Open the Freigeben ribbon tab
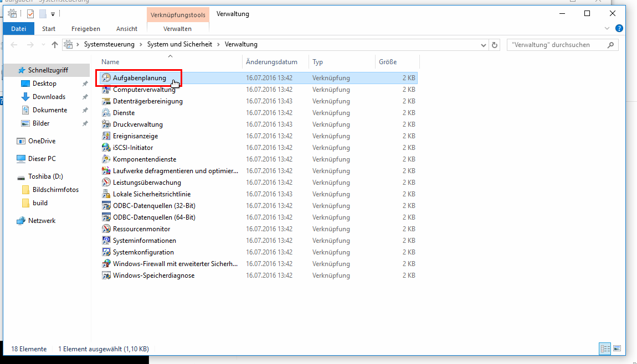 86,29
